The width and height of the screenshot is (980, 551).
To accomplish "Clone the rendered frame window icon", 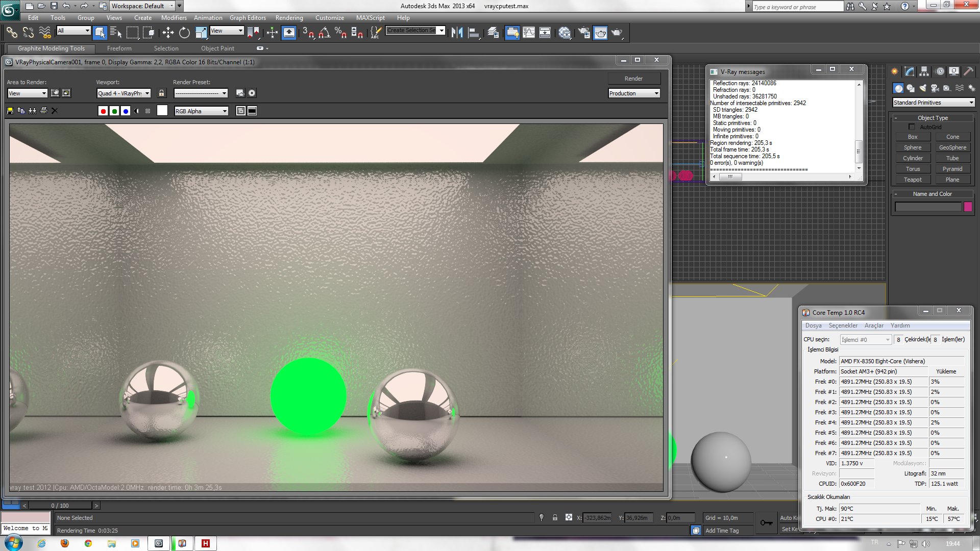I will pos(33,111).
